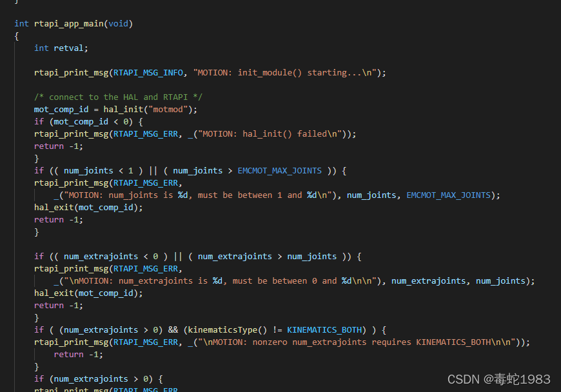Click the hal_init function call on assignment line
Screen dimensions: 561x392
123,110
